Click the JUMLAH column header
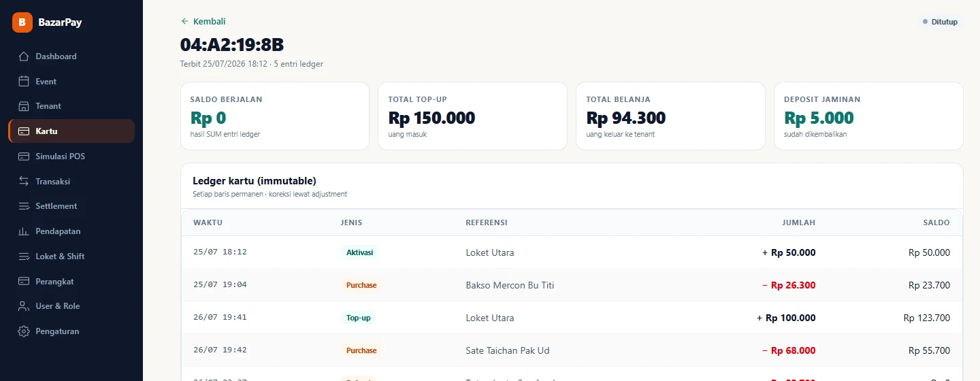980x381 pixels. pos(798,222)
